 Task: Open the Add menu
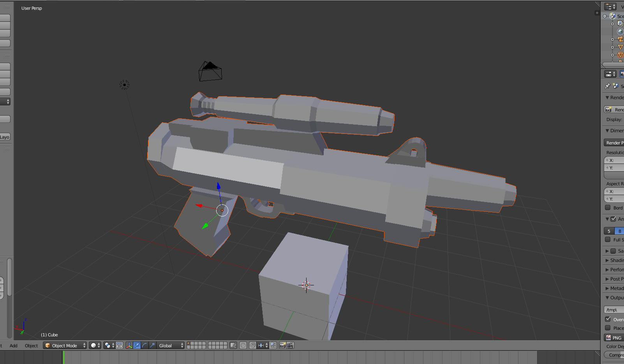coord(14,345)
